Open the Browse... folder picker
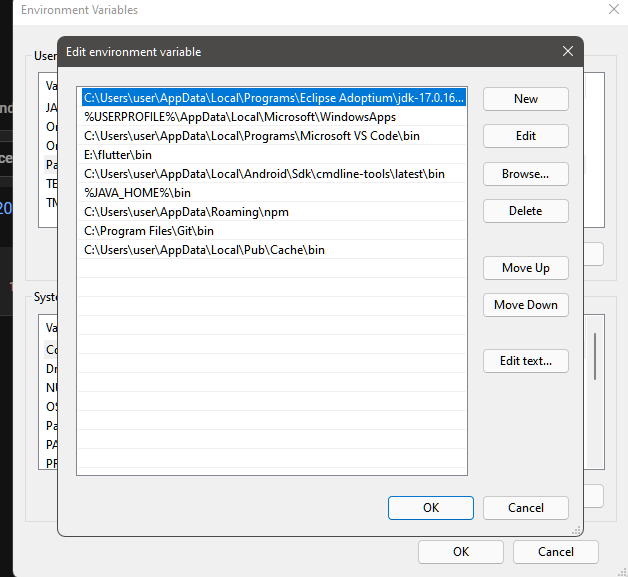Image resolution: width=628 pixels, height=577 pixels. [525, 174]
